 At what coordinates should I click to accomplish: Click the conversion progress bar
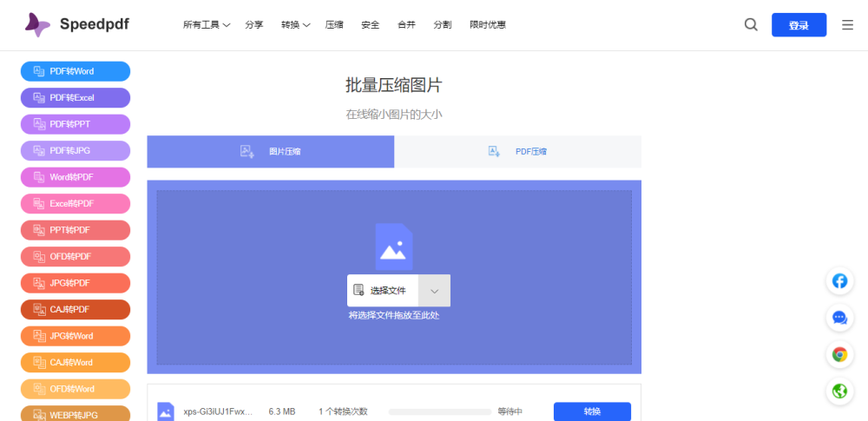(440, 411)
